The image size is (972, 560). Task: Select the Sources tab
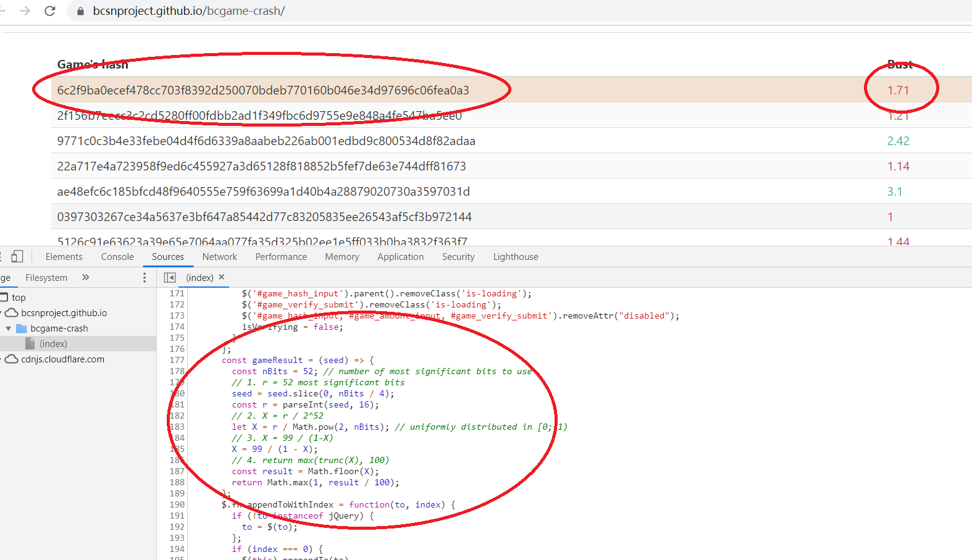(x=168, y=257)
